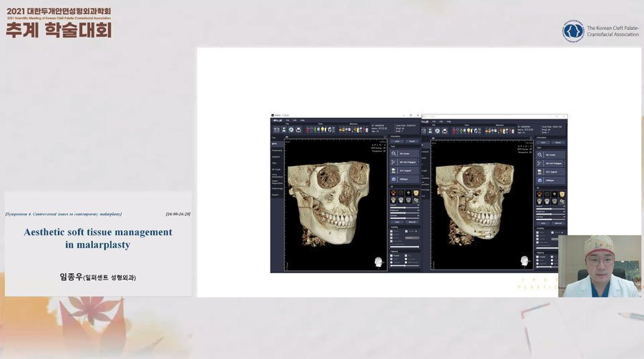Screen dimensions: 644x359
Task: Switch to MPR tab in left sidebar
Action: (277, 144)
